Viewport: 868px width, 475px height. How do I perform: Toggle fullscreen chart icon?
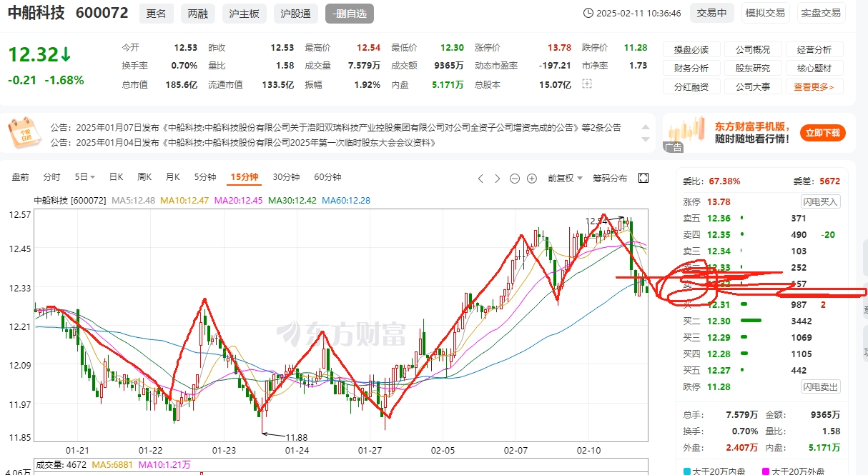(643, 178)
